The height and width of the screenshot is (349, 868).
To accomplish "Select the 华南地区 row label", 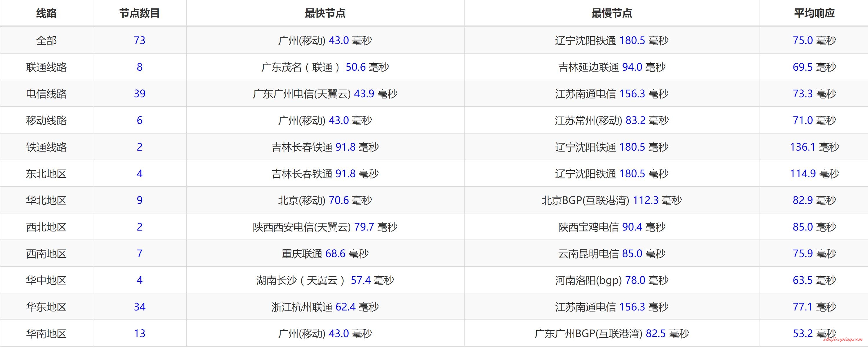I will pos(46,334).
